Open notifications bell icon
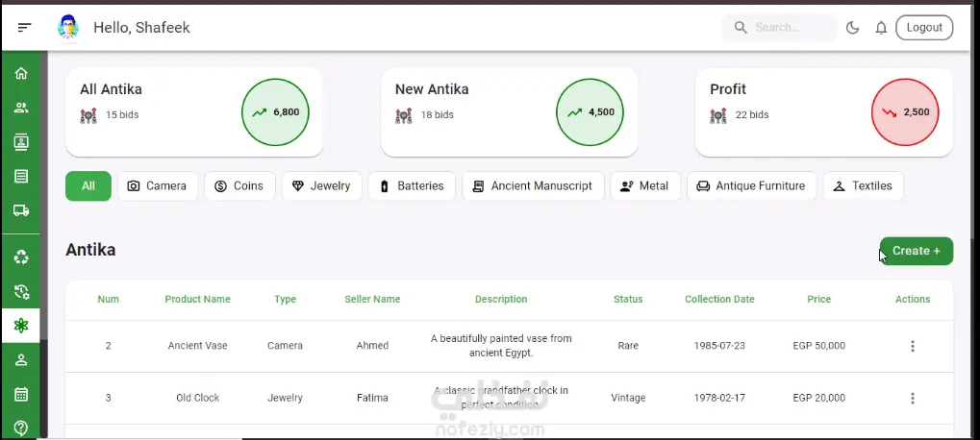The height and width of the screenshot is (440, 980). coord(881,28)
